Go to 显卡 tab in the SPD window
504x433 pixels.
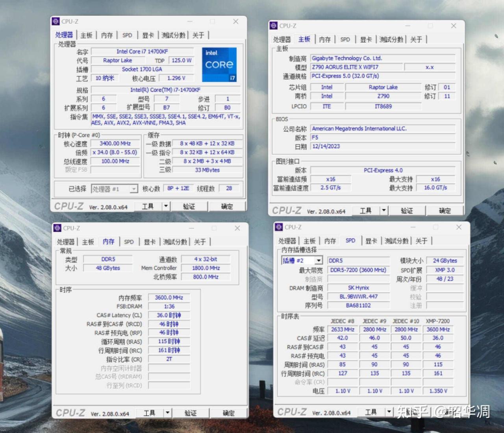coord(371,241)
